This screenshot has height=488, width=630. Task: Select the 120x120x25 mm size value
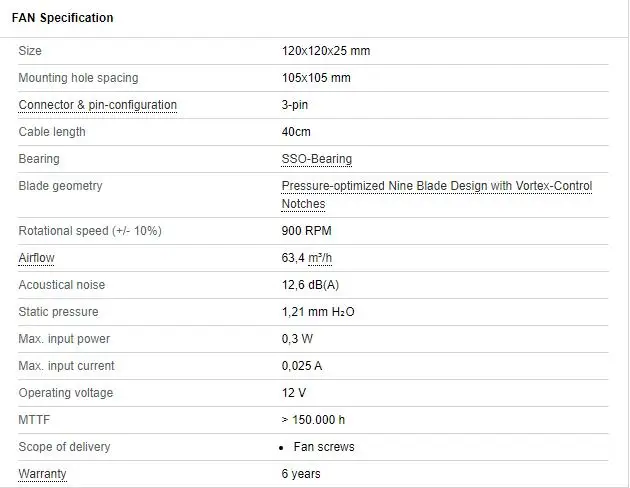(325, 51)
